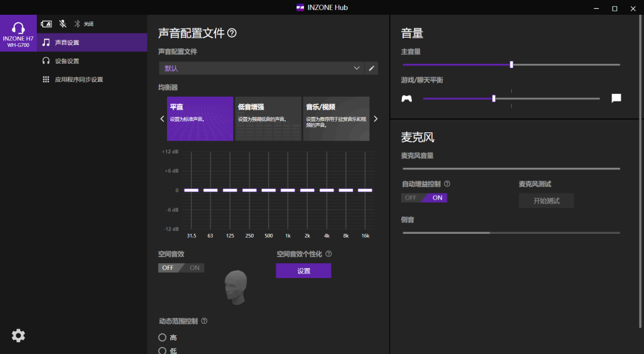Click the 关闭 Bluetooth status text
Viewport: 644px width, 354px height.
pyautogui.click(x=89, y=24)
